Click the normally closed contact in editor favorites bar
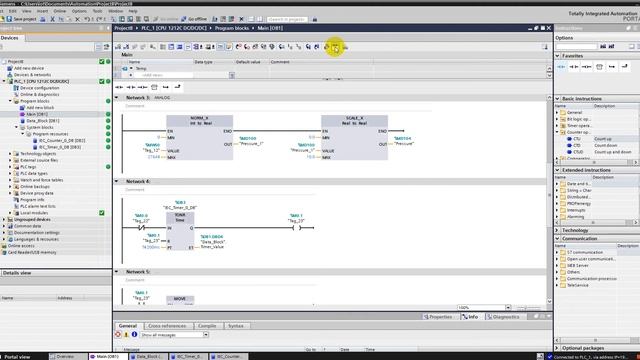 coord(131,87)
